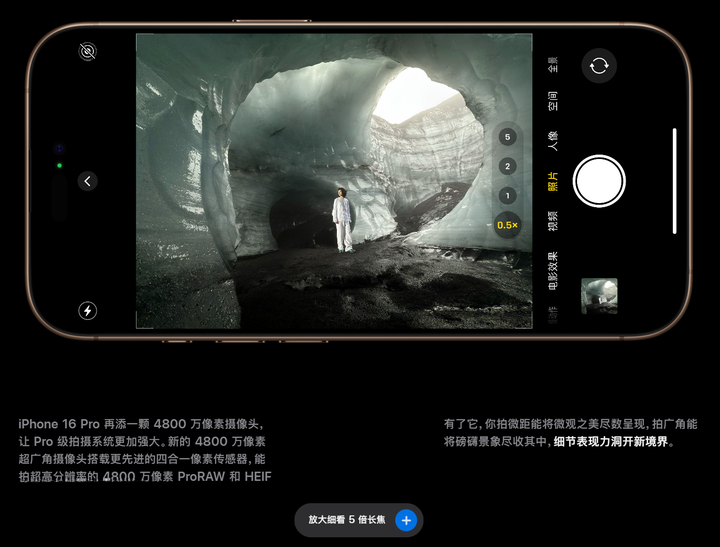Select the 5x zoom level

[x=507, y=137]
